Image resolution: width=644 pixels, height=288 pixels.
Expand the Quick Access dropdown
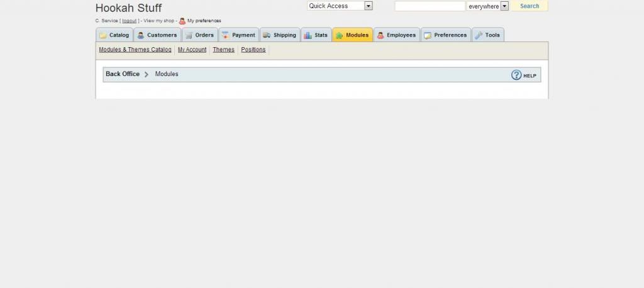coord(369,6)
